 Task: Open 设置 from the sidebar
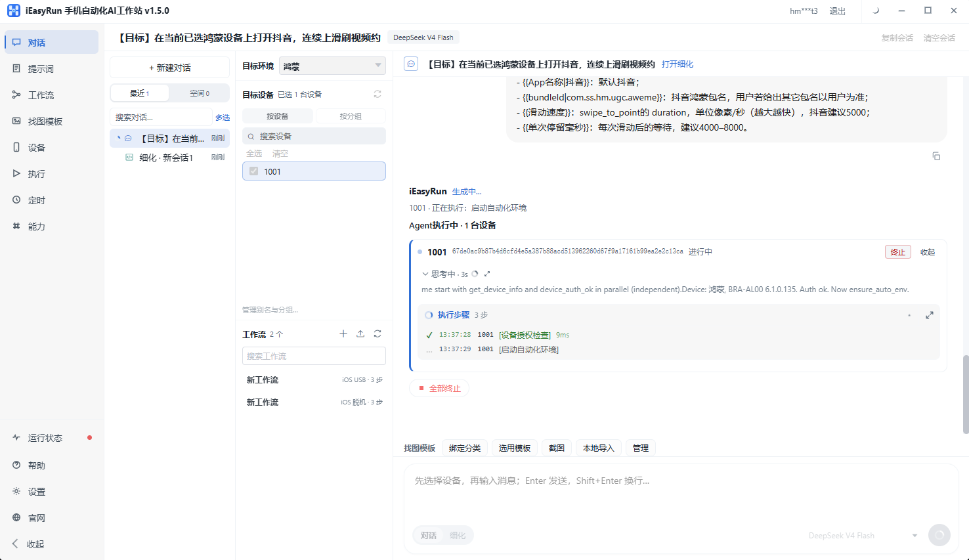(x=51, y=492)
